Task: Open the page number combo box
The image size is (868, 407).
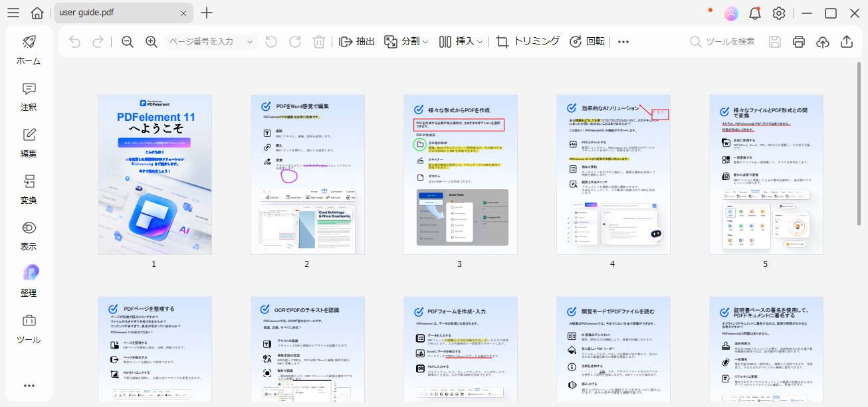Action: pyautogui.click(x=210, y=42)
